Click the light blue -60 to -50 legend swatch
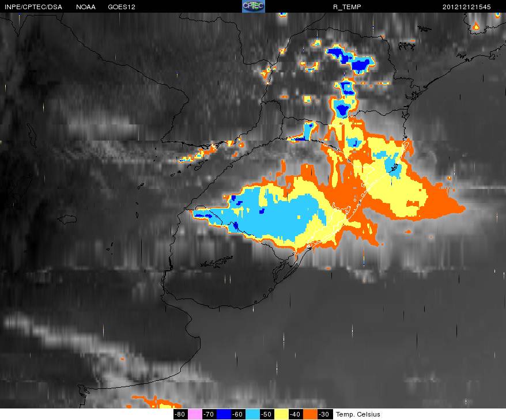The image size is (506, 420). coord(252,414)
